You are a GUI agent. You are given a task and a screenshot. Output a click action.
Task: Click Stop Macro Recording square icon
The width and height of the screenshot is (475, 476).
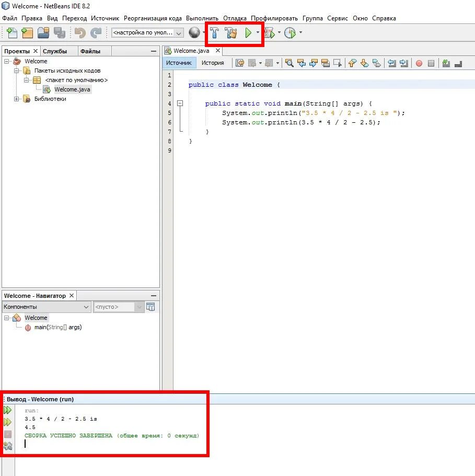pos(431,63)
